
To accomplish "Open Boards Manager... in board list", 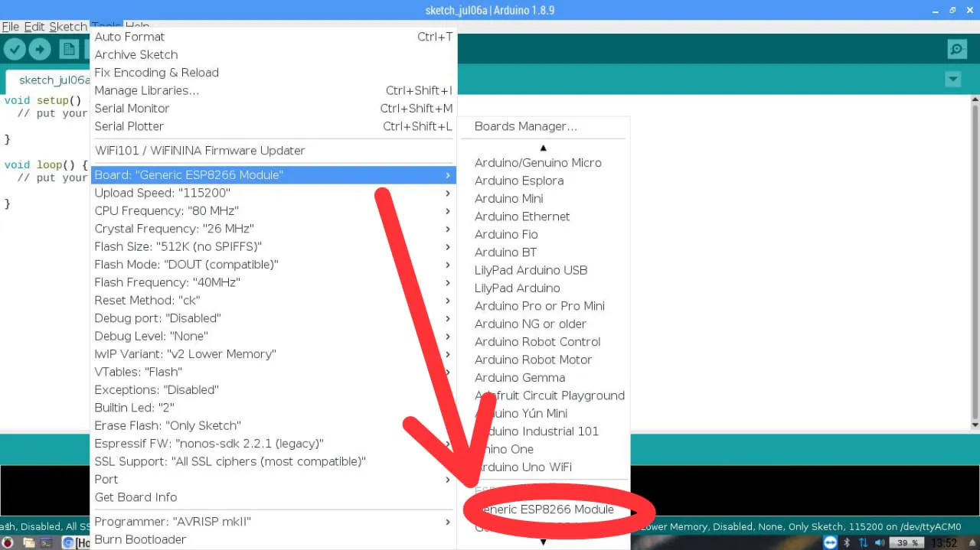I will click(x=544, y=126).
